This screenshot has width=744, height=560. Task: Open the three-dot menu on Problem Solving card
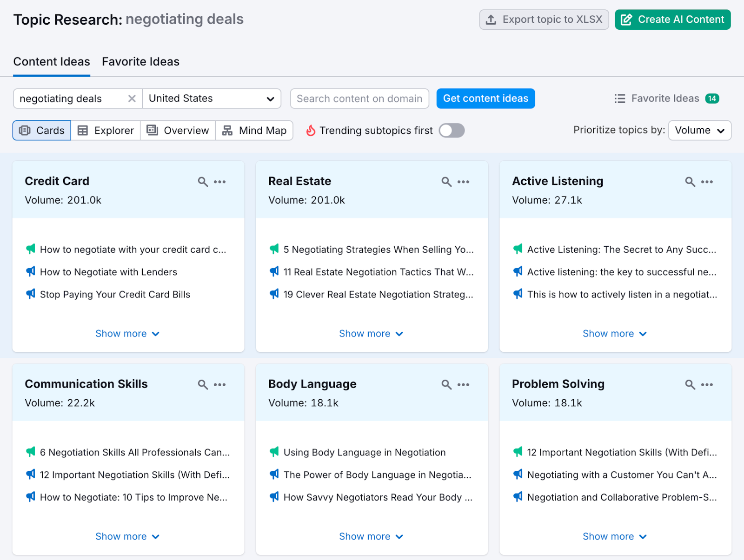[x=707, y=385]
